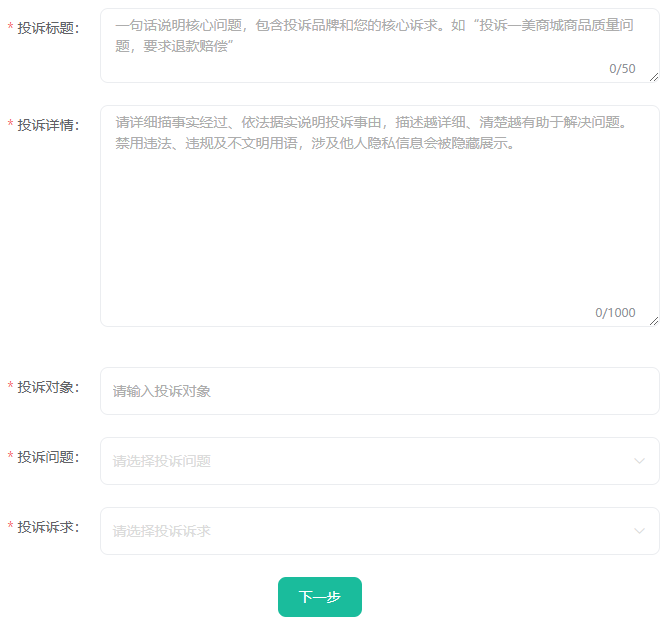Click the chevron arrow in 投诉问题 dropdown
This screenshot has width=670, height=626.
point(639,461)
